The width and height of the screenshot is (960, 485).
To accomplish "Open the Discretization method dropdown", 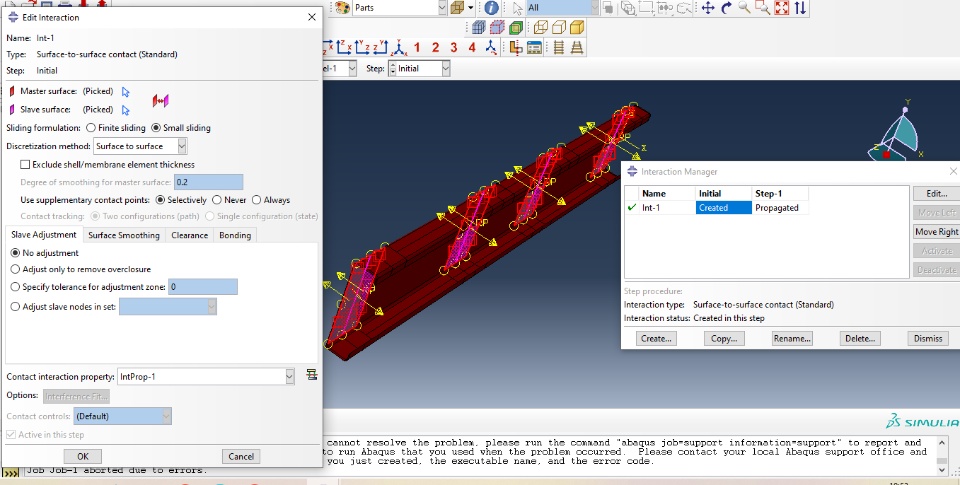I will point(181,146).
